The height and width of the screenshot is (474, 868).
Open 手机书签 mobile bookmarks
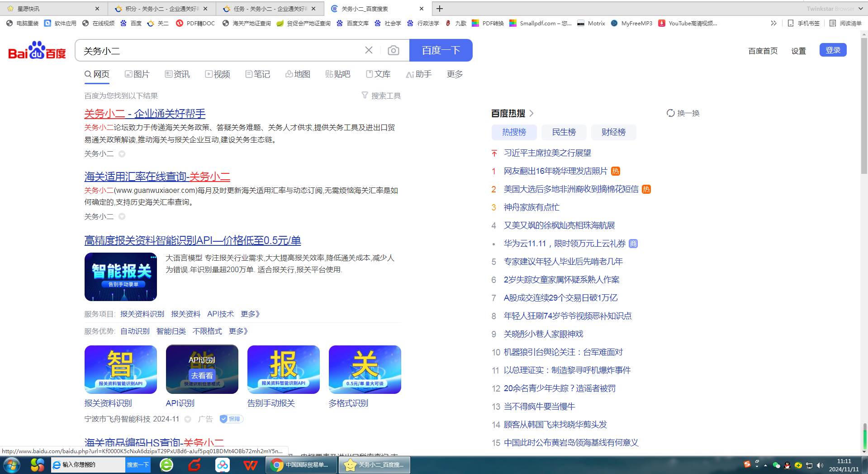click(803, 23)
